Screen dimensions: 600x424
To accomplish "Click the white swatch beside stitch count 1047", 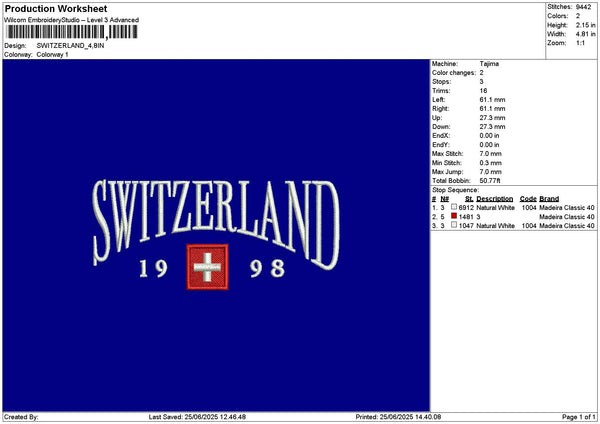I will click(x=454, y=225).
